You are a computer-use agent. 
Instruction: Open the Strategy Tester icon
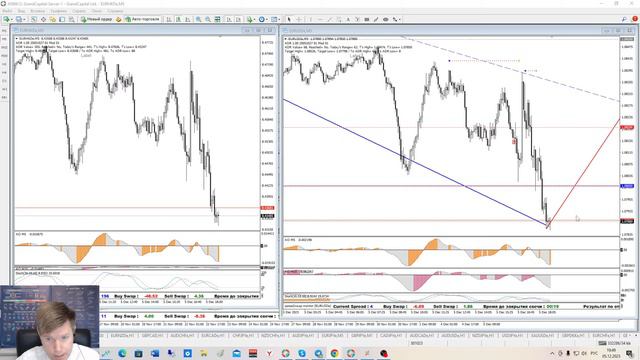point(71,19)
